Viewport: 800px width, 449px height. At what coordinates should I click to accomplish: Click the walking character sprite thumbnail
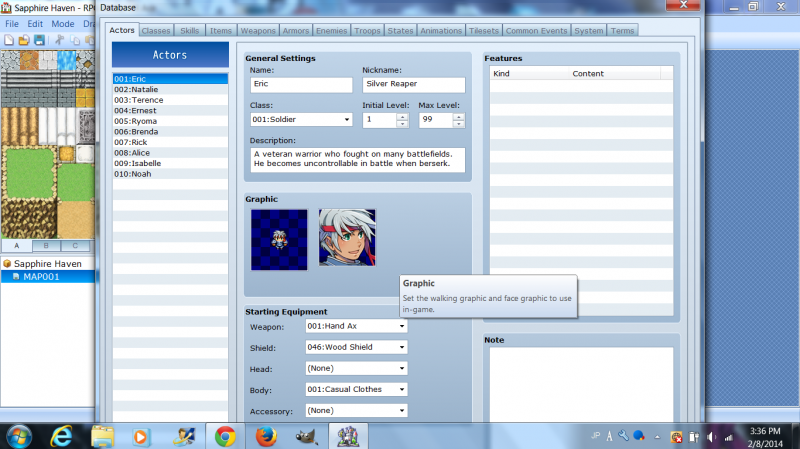click(x=279, y=237)
